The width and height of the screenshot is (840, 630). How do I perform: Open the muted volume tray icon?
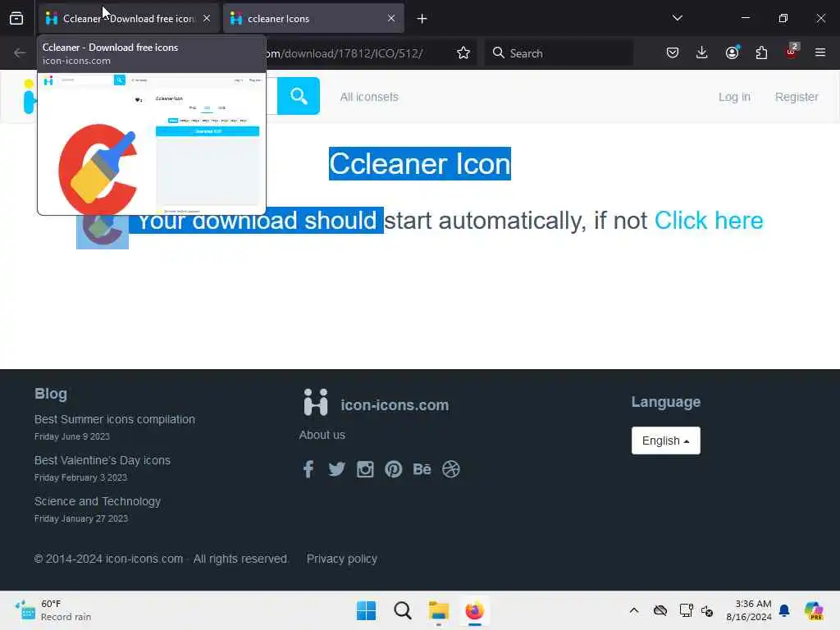707,610
